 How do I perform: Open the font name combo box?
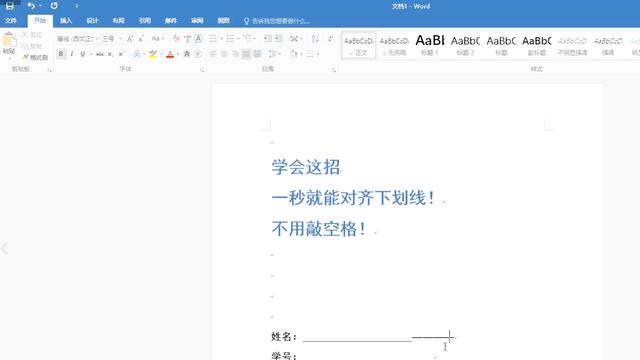point(78,39)
